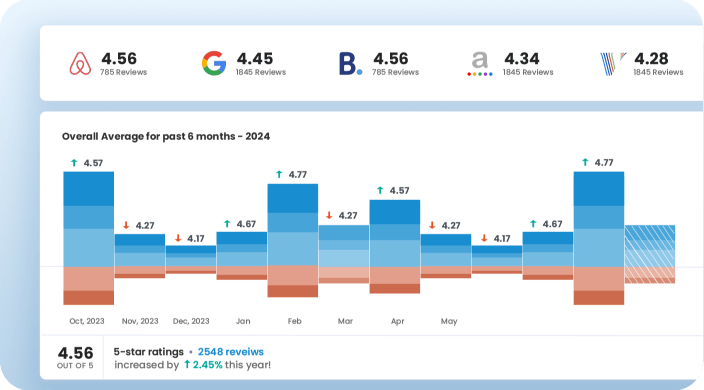Click 785 Reviews under the Booking.com rating
The width and height of the screenshot is (704, 390).
(x=395, y=72)
